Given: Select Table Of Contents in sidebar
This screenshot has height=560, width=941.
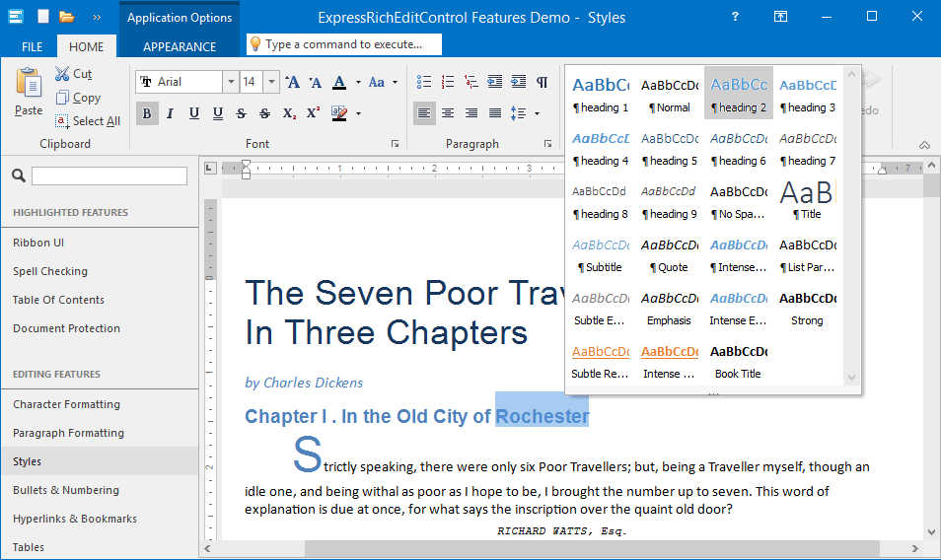Looking at the screenshot, I should tap(58, 300).
